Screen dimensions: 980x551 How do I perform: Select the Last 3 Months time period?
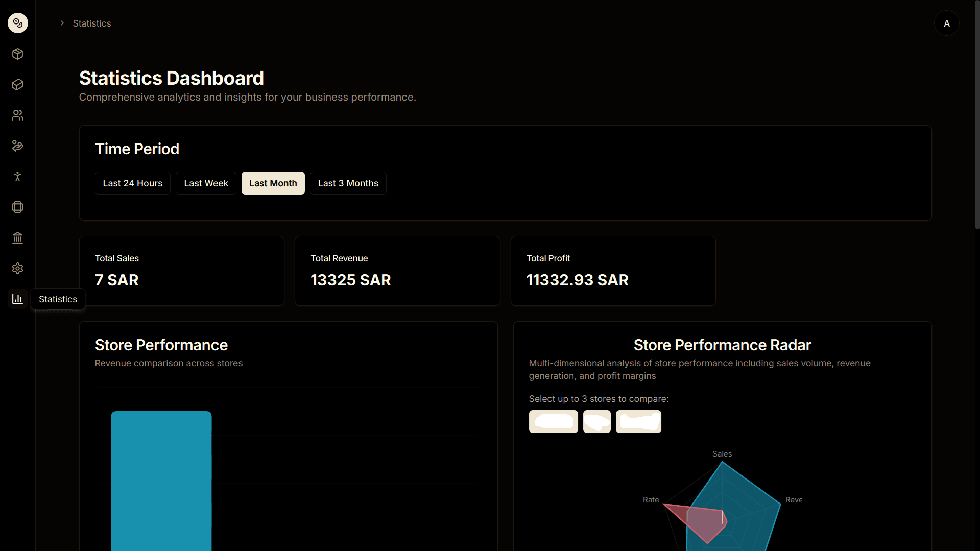coord(348,183)
